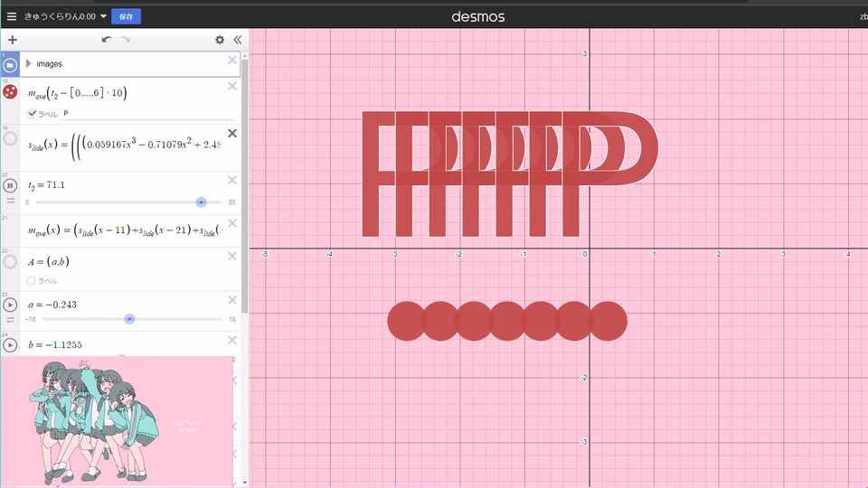This screenshot has height=488, width=868.
Task: Play the a slider animation
Action: 10,305
